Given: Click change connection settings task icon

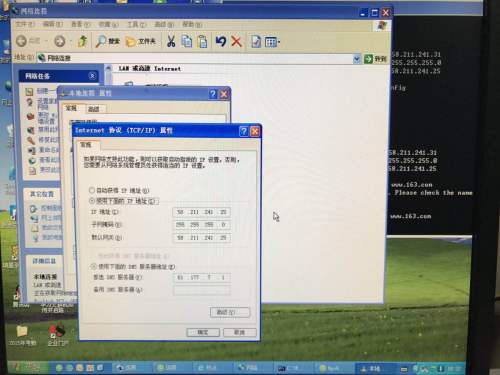Looking at the screenshot, I should [32, 171].
